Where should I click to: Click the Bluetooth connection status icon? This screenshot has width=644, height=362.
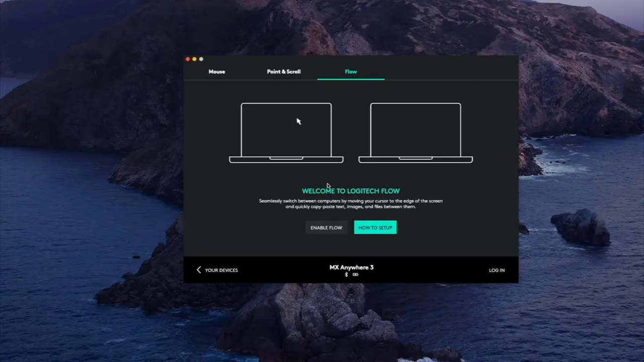coord(346,275)
